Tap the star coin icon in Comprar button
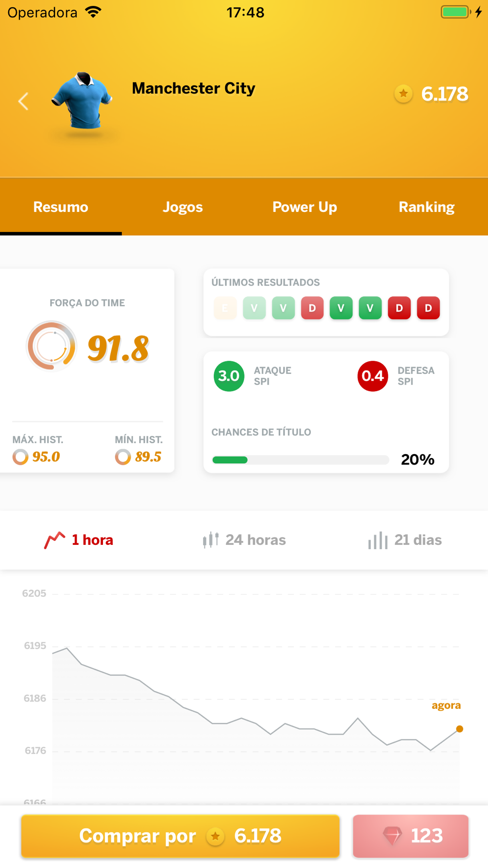This screenshot has width=488, height=868. click(x=215, y=836)
